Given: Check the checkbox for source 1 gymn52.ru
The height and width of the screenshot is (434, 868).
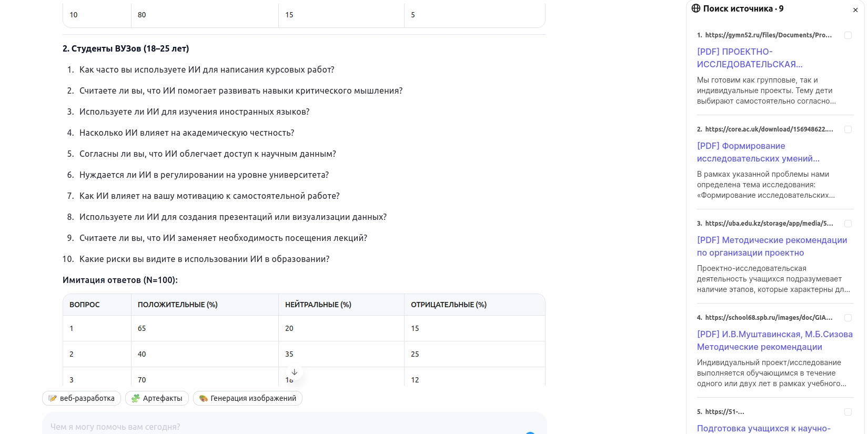Looking at the screenshot, I should coord(847,35).
